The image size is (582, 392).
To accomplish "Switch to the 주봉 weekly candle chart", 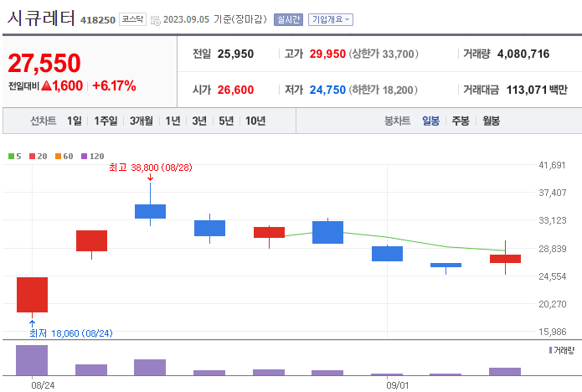I will [461, 121].
